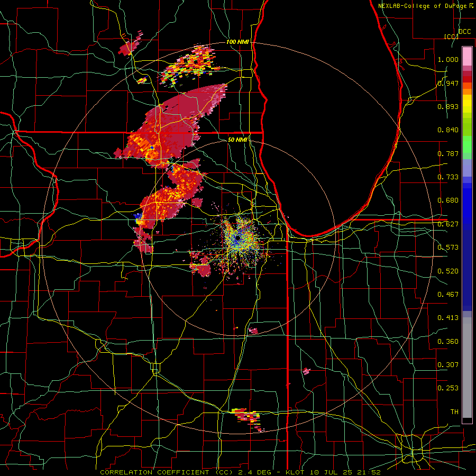The width and height of the screenshot is (476, 476).
Task: Select the 0.787 scale value
Action: [448, 153]
